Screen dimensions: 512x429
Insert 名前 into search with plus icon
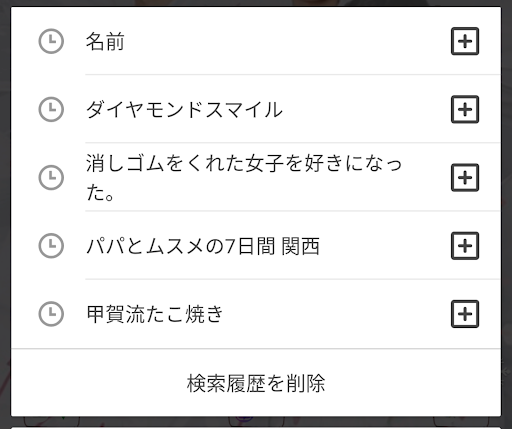click(x=465, y=41)
